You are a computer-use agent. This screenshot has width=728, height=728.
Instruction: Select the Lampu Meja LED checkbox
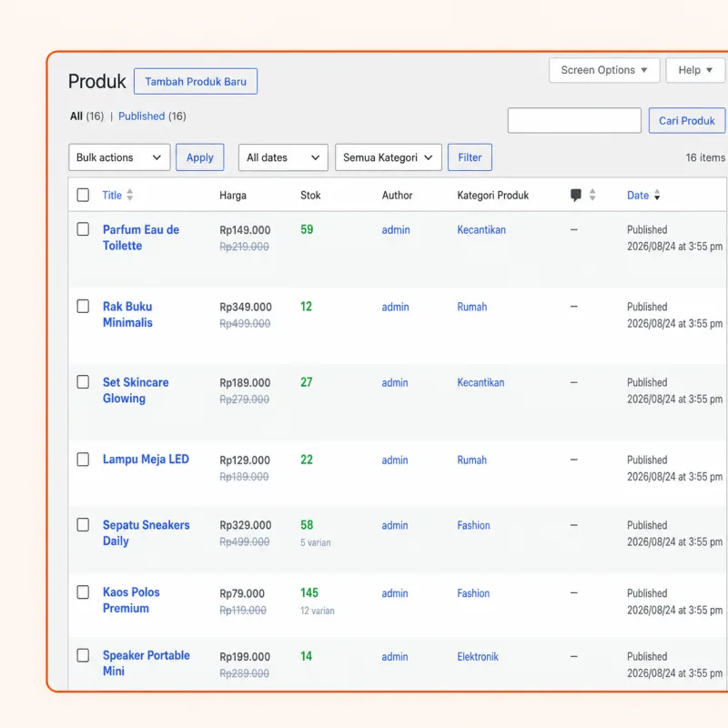83,460
